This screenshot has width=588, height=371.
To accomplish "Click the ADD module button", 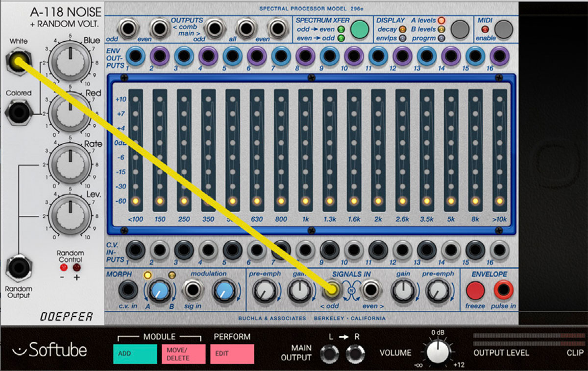I will pyautogui.click(x=135, y=353).
